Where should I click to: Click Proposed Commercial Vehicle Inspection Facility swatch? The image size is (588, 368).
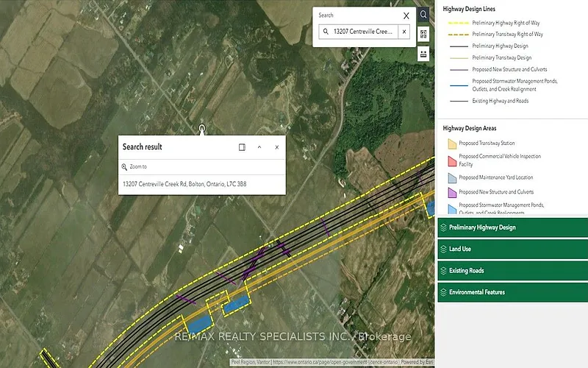[451, 160]
